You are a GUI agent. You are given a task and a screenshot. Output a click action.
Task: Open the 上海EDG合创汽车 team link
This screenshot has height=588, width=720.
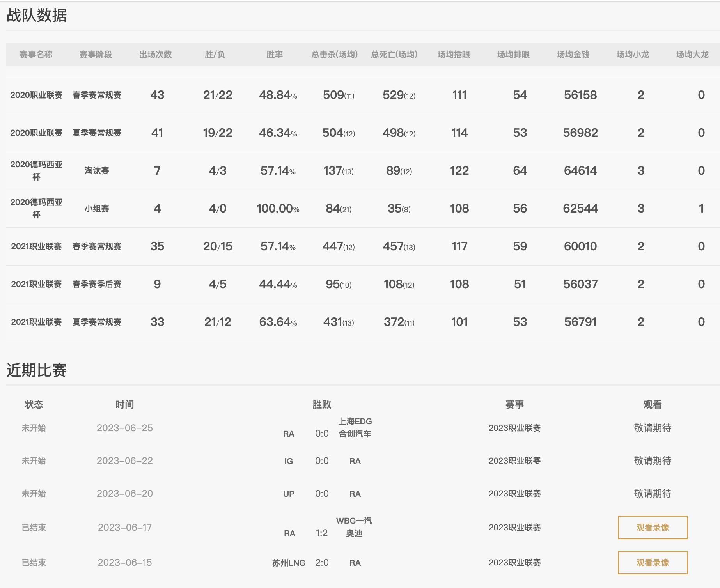point(355,427)
